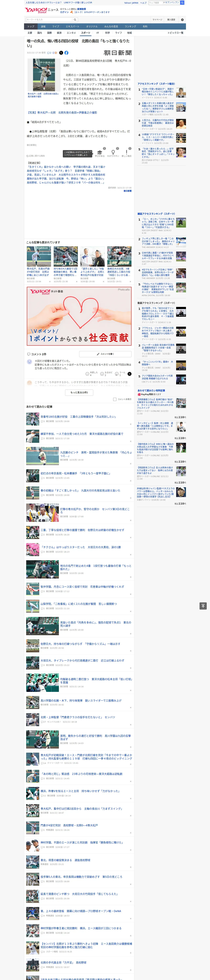Open settings via the gear icon
Screen dimensions: 210x980
click(182, 20)
